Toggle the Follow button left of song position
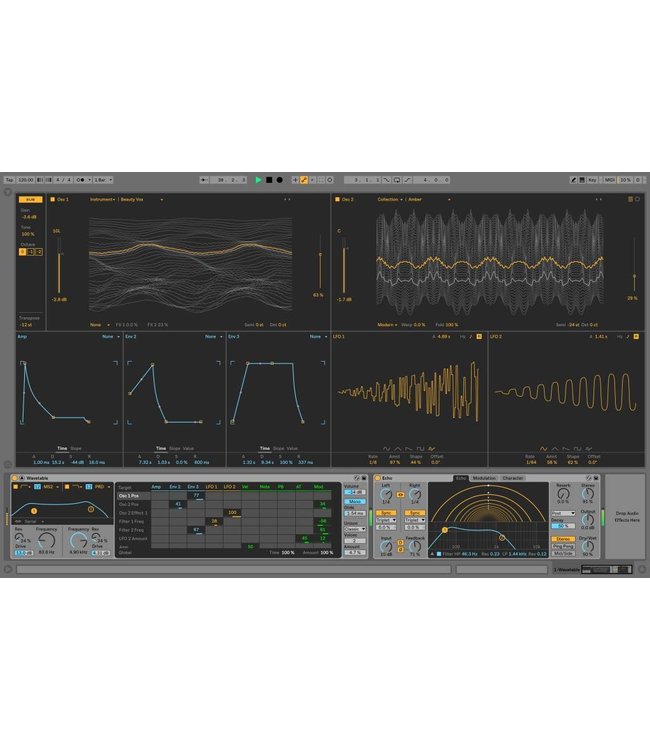Image resolution: width=650 pixels, height=750 pixels. click(x=204, y=180)
